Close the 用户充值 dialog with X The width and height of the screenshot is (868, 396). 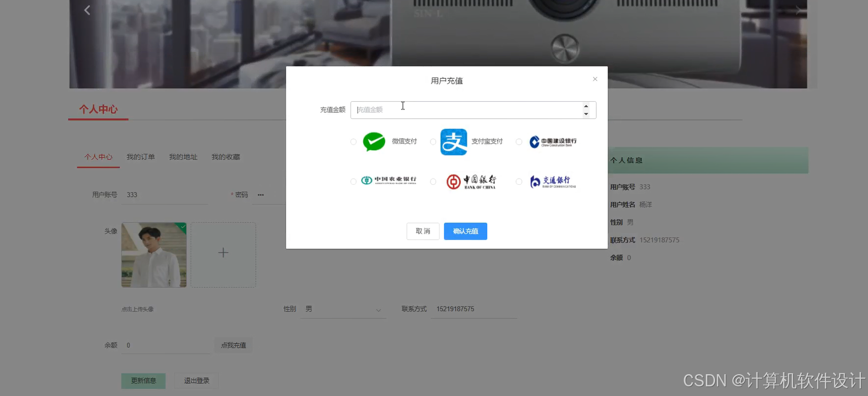click(x=595, y=79)
